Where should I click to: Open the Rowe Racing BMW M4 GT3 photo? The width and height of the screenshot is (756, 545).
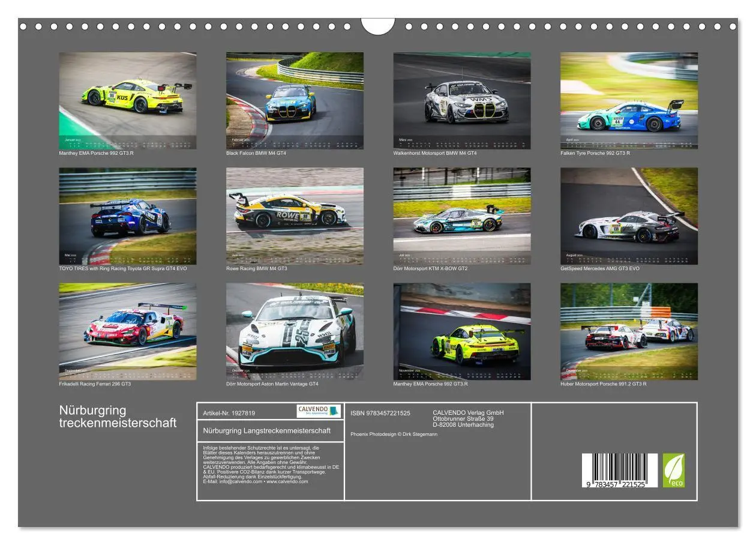tap(295, 216)
